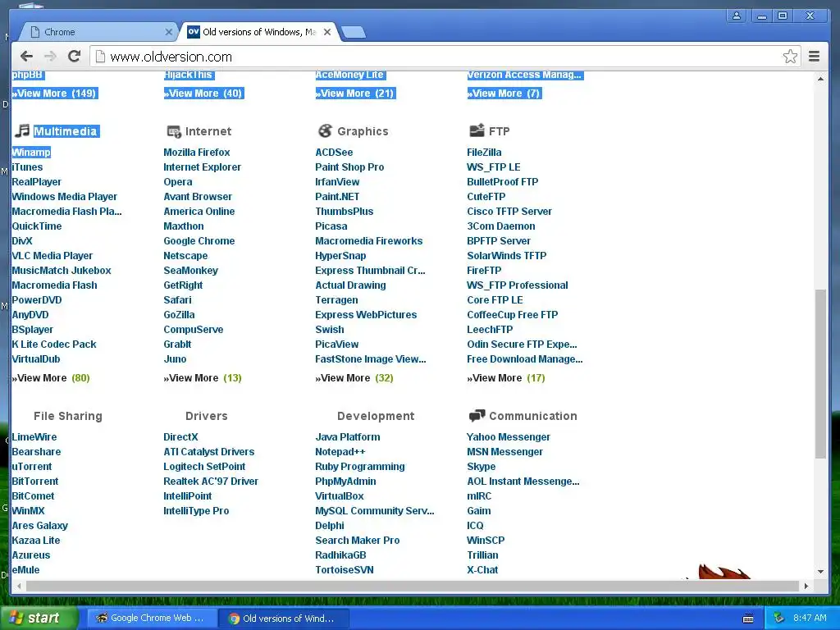The height and width of the screenshot is (630, 840).
Task: Expand 'View More (7)' link
Action: click(x=504, y=94)
